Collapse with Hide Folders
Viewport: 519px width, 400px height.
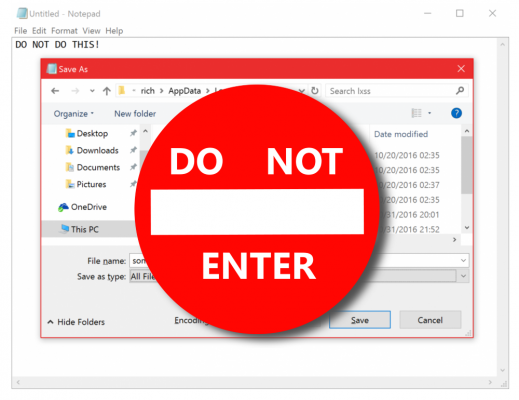coord(76,322)
